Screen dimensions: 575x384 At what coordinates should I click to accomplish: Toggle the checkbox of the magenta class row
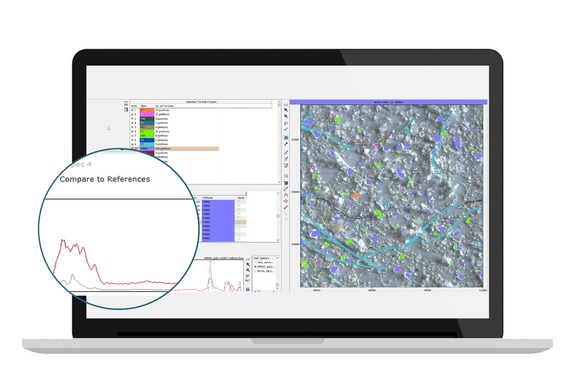tap(132, 114)
